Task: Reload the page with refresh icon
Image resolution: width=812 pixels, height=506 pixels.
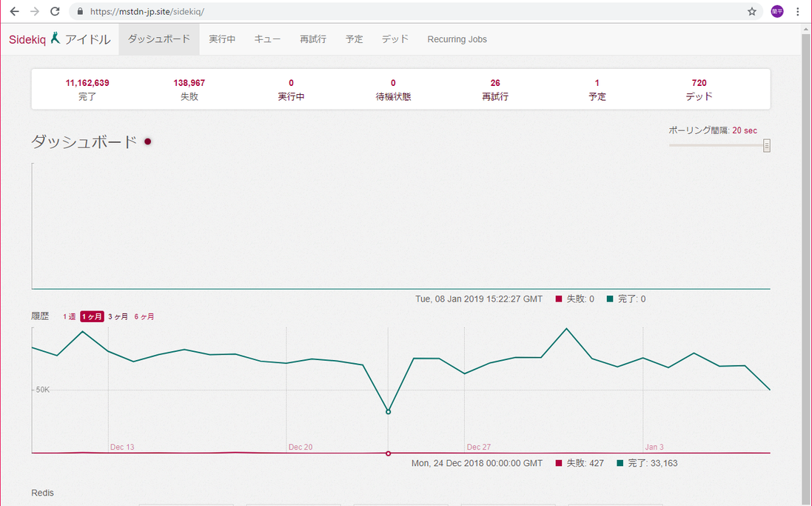Action: pos(55,11)
